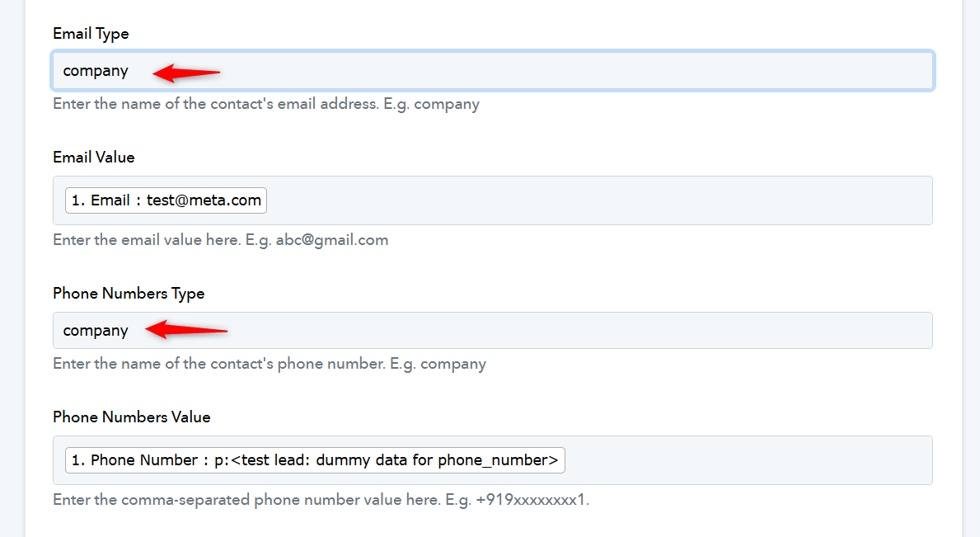The height and width of the screenshot is (537, 980).
Task: Click the red arrow beside Email Type value
Action: coord(186,73)
